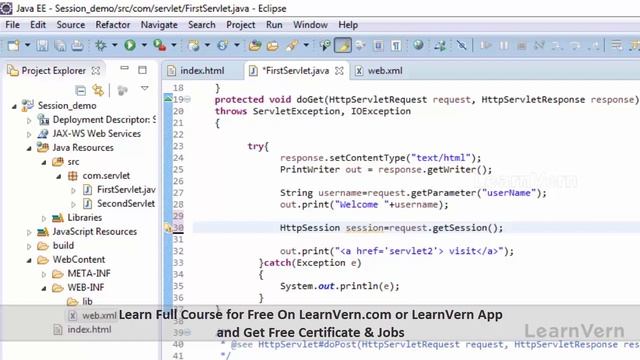Click the New Dynamic Web Project icon
Screen dimensions: 640x360
tap(193, 45)
